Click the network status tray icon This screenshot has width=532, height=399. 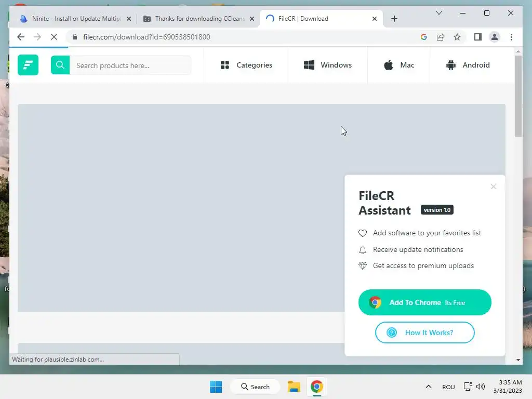click(468, 387)
